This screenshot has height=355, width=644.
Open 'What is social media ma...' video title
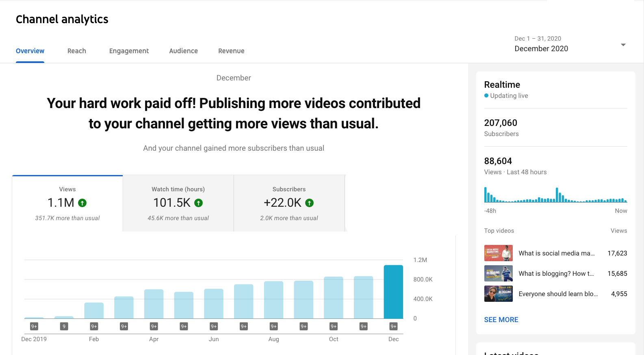[x=556, y=253]
